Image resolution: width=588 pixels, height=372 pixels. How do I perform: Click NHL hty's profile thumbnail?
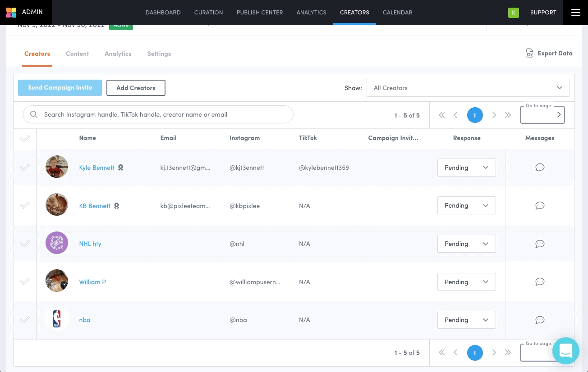point(57,243)
